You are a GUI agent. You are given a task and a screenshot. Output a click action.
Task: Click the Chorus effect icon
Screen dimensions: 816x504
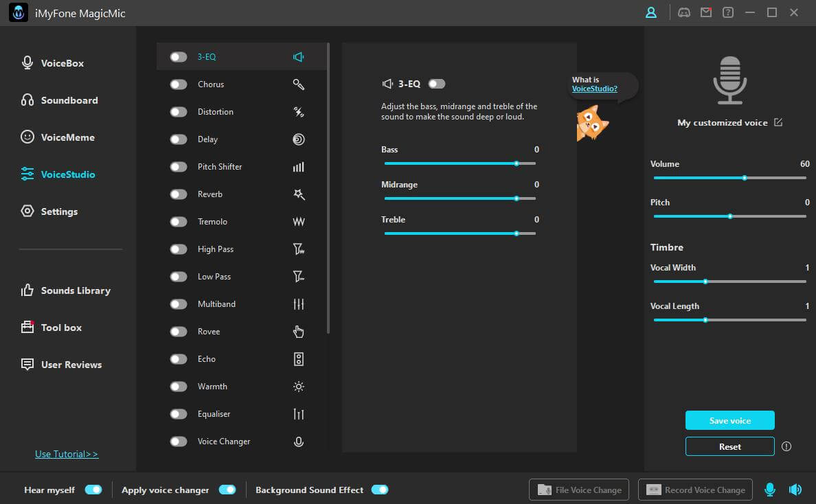(298, 84)
